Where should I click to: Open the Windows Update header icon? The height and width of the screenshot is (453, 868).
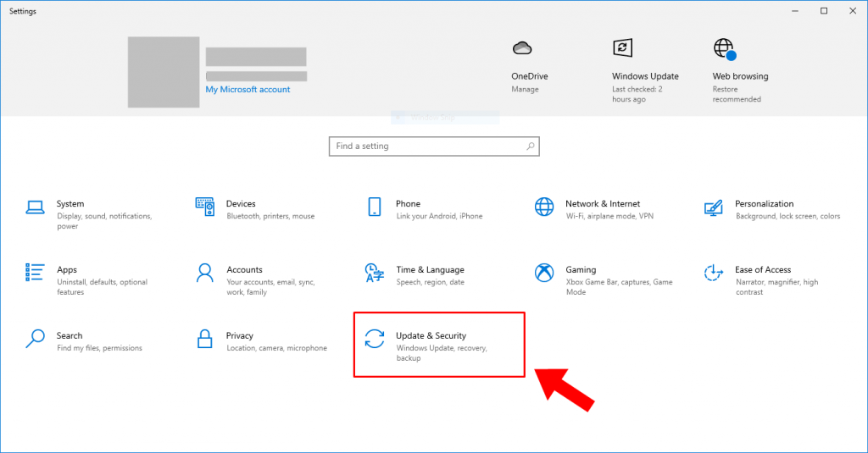[622, 47]
